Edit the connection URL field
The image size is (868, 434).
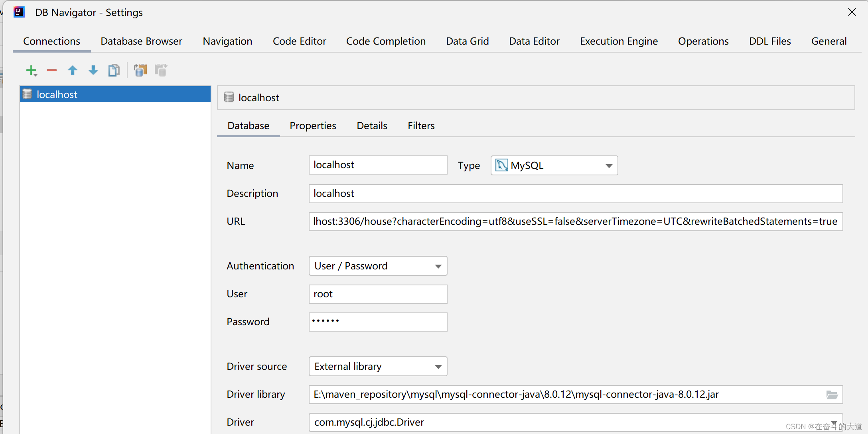coord(574,221)
